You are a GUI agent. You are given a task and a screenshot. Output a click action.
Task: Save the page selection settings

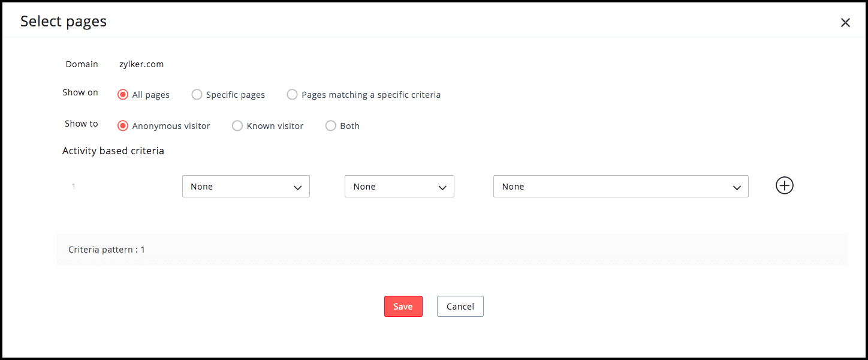(403, 306)
